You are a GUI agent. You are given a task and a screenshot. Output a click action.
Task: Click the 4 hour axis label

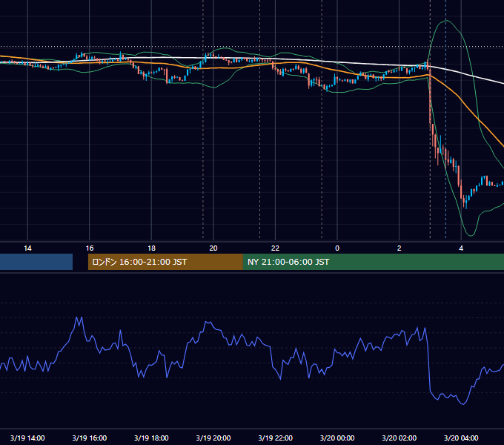pos(461,248)
